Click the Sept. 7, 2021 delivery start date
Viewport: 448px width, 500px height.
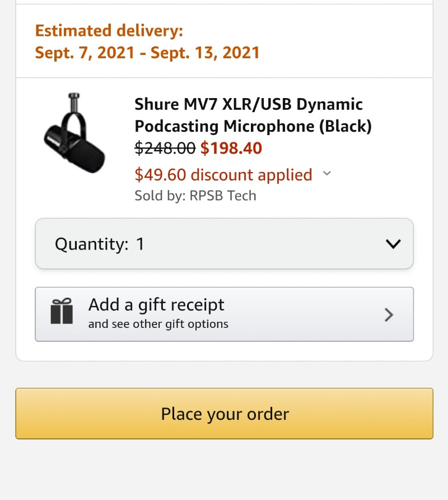click(x=85, y=53)
